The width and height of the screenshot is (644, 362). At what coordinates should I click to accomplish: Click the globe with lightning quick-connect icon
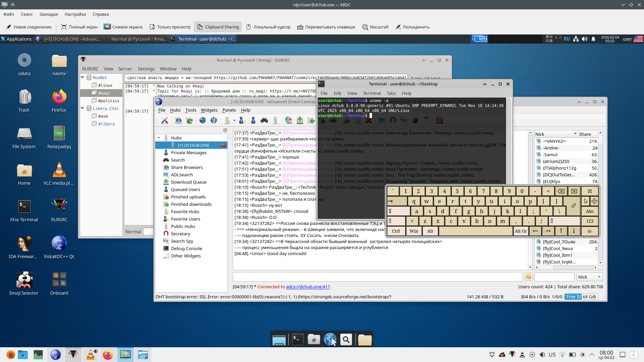click(214, 120)
